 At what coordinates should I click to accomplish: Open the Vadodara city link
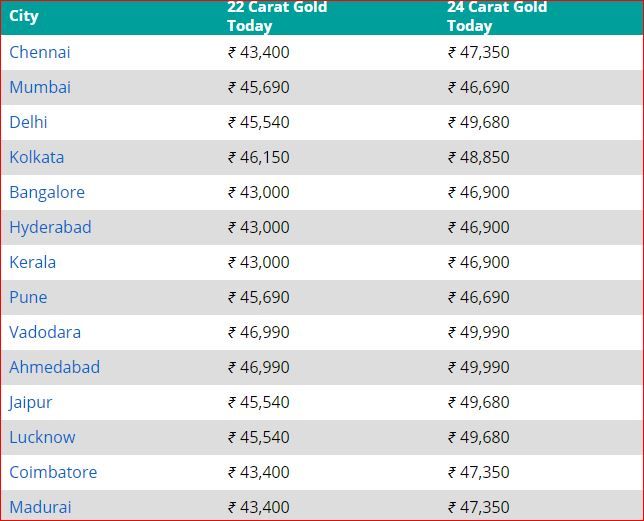(x=45, y=332)
